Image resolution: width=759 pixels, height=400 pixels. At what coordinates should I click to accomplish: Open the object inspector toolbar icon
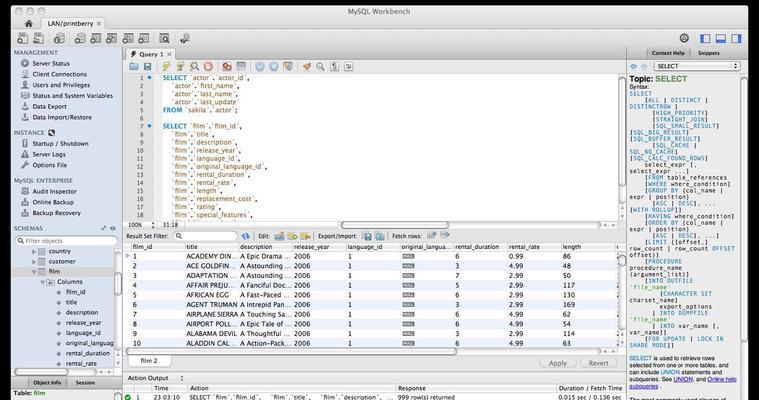click(59, 38)
